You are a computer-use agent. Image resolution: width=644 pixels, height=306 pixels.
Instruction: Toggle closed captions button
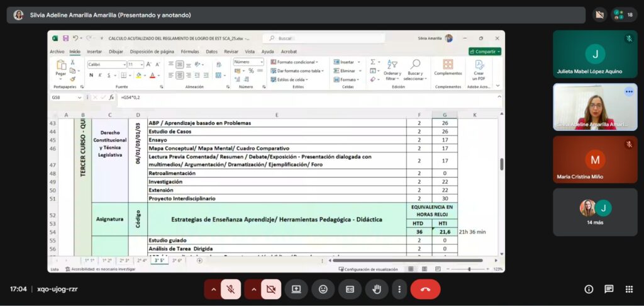pyautogui.click(x=350, y=289)
